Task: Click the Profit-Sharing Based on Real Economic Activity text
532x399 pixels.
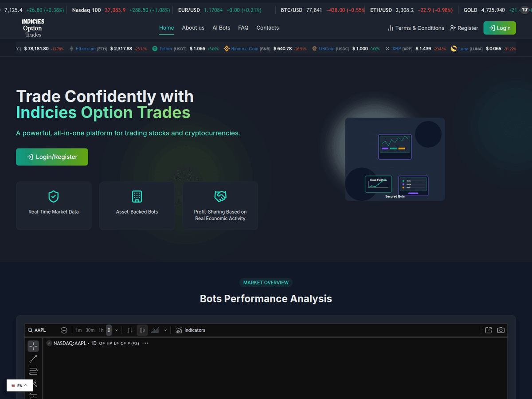Action: (220, 215)
